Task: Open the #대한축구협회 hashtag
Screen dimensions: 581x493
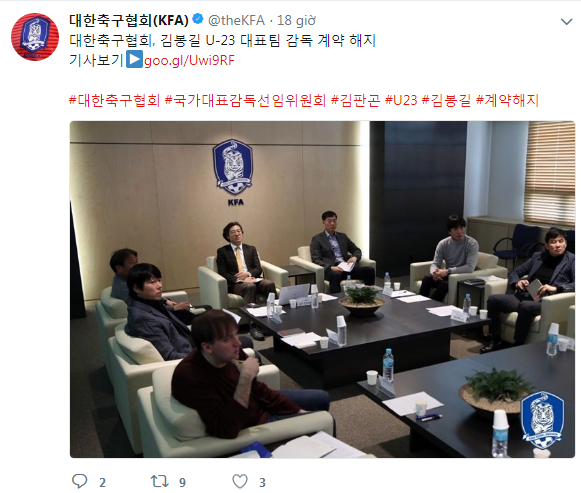Action: pos(114,100)
